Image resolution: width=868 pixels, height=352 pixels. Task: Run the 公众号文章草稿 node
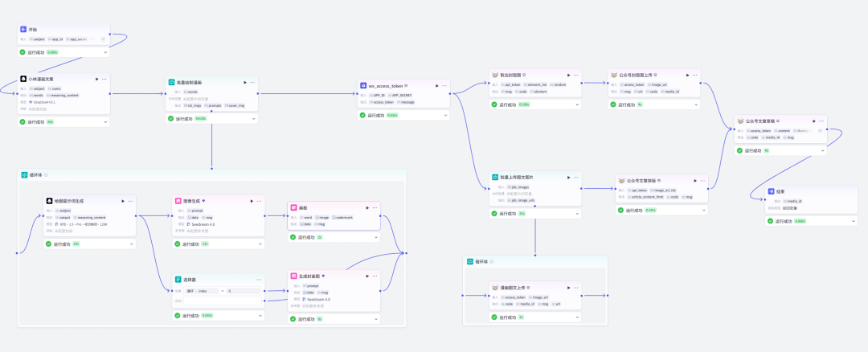814,121
